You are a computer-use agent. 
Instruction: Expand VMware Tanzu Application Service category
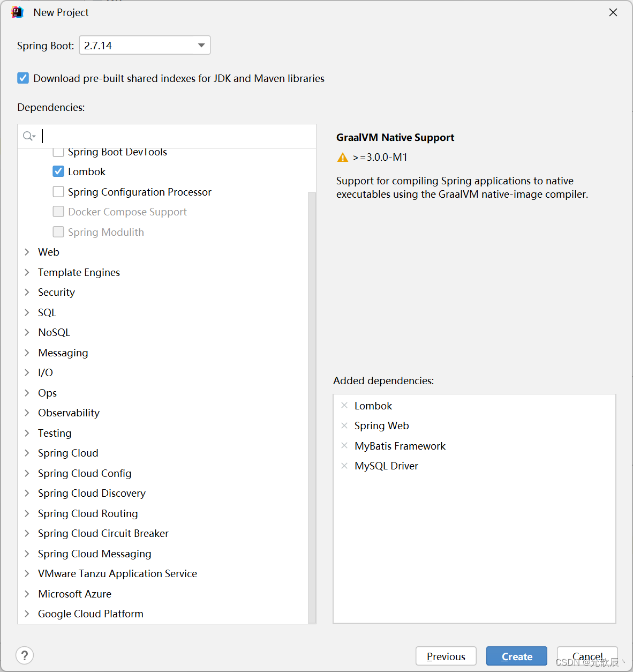27,573
